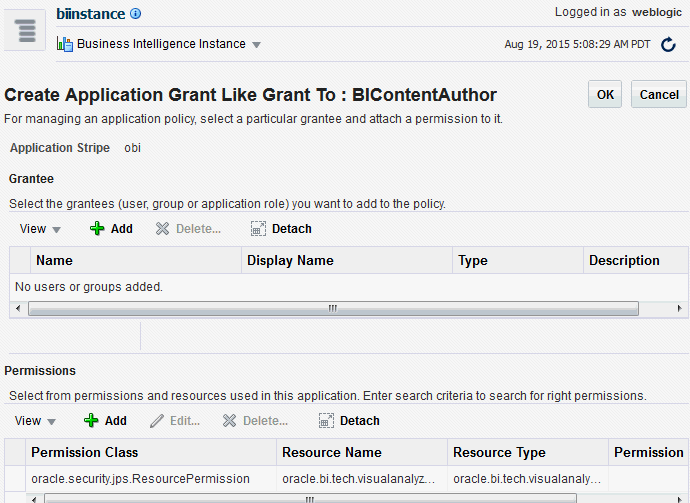The height and width of the screenshot is (503, 690).
Task: Click the Grantee table horizontal scrollbar thumb
Action: 333,308
